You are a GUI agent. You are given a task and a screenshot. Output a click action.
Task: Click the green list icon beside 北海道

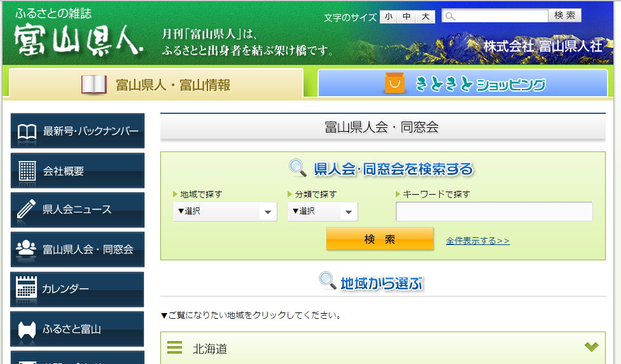[174, 347]
